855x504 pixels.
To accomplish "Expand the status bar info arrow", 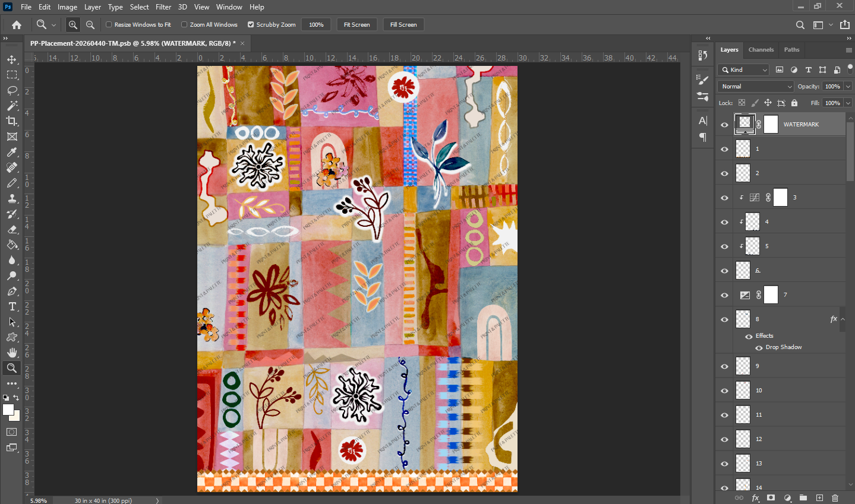I will click(x=157, y=501).
